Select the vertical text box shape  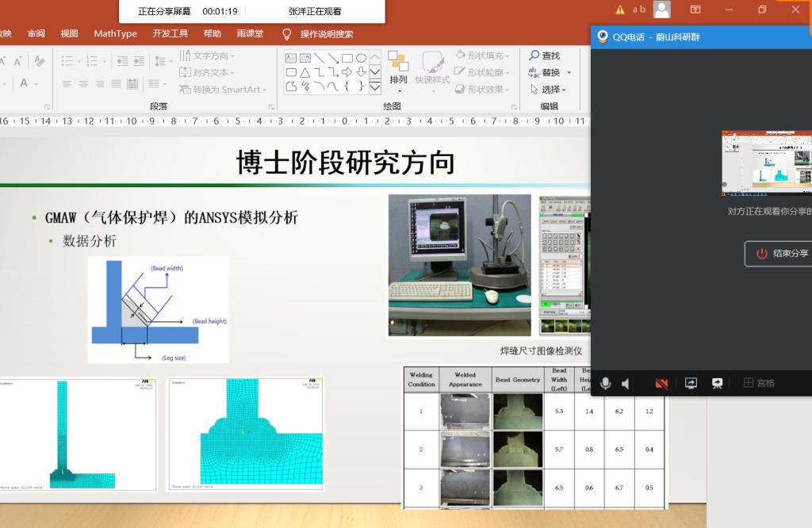point(305,58)
